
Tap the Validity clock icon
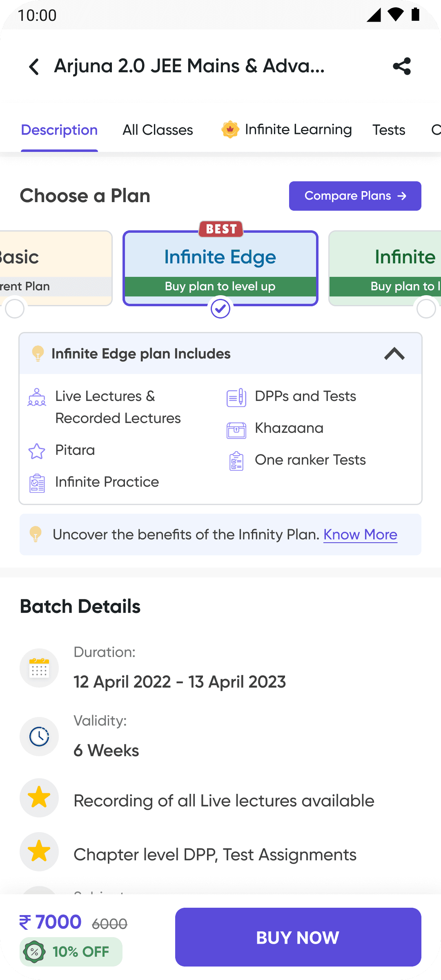point(39,737)
